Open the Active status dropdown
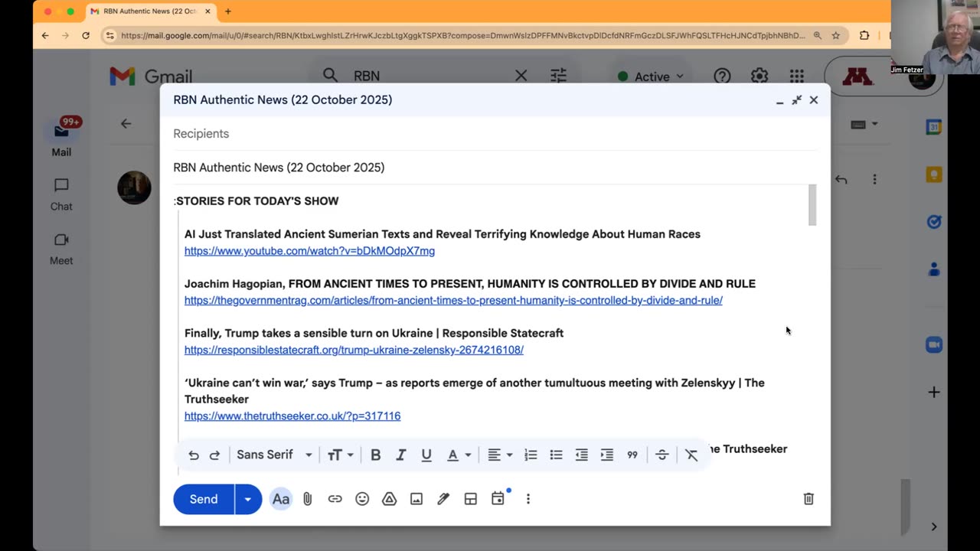This screenshot has height=551, width=980. point(650,77)
